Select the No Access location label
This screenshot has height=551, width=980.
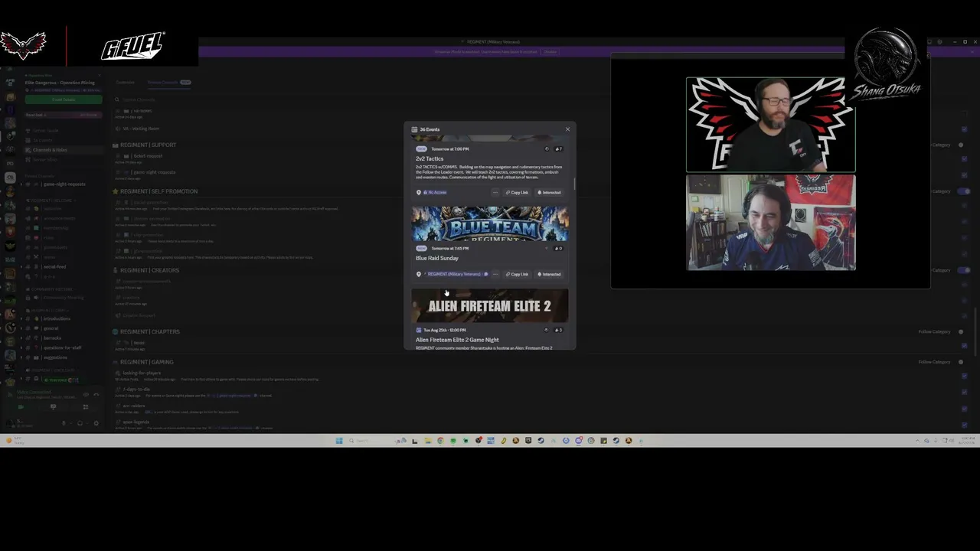[435, 192]
